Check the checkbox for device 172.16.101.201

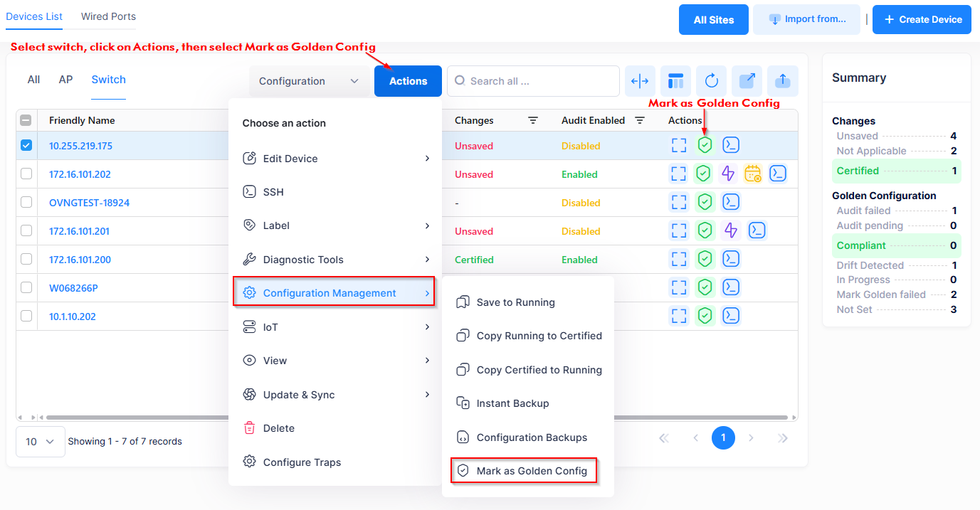26,230
